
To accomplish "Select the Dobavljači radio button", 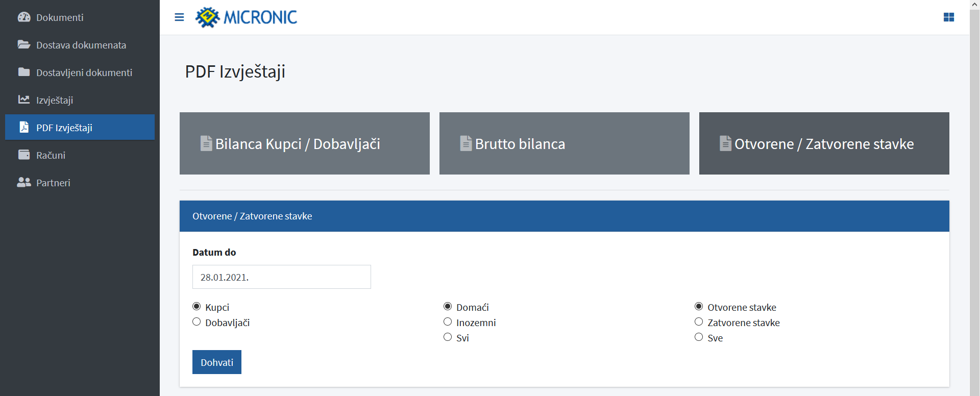I will 197,322.
